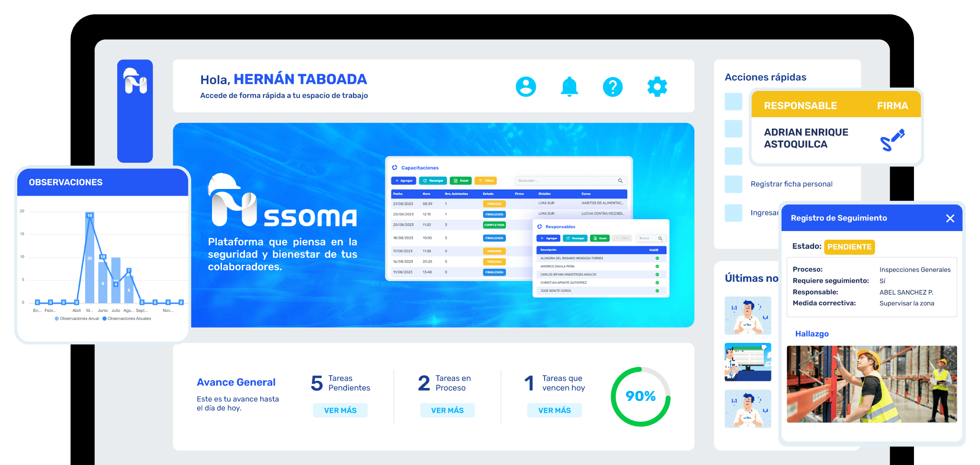Toggle green check for ALONDRA DEL ROSARIO MENDOZA TORRES

click(657, 258)
